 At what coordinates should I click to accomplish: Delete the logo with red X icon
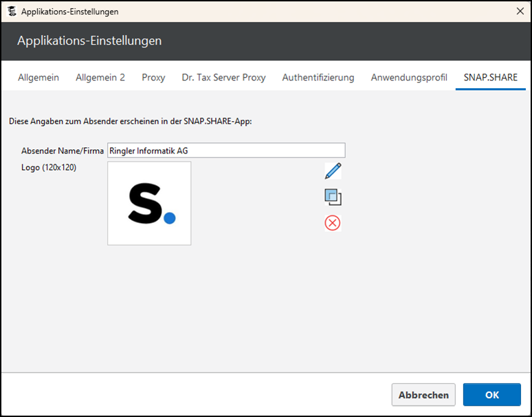tap(333, 223)
